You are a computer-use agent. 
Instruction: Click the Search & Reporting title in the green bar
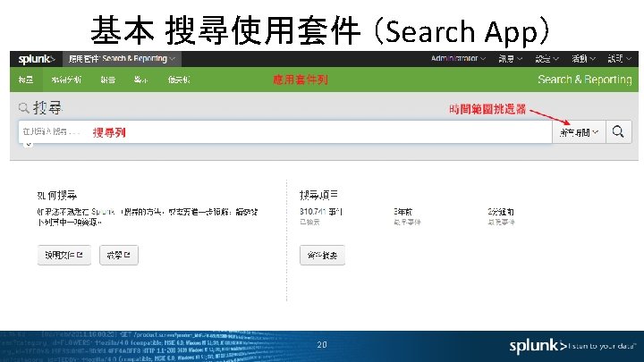point(585,80)
